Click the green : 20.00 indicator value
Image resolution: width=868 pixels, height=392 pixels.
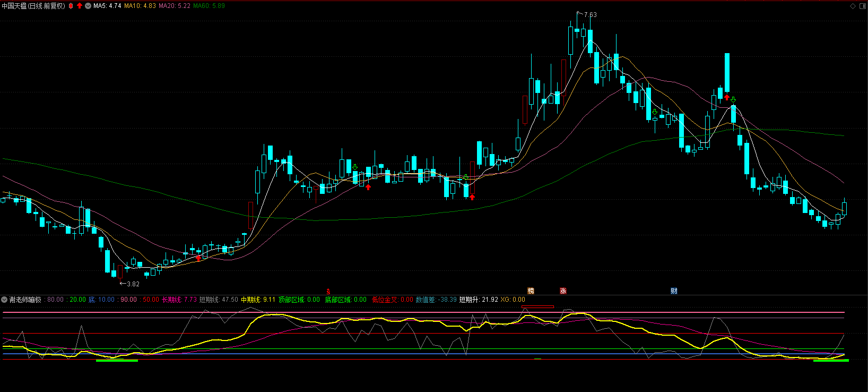click(76, 300)
